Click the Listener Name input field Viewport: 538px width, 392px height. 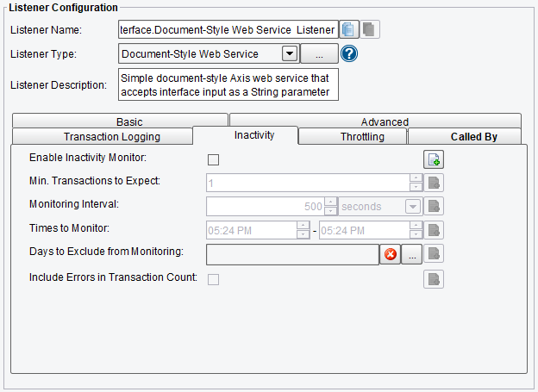pyautogui.click(x=228, y=29)
